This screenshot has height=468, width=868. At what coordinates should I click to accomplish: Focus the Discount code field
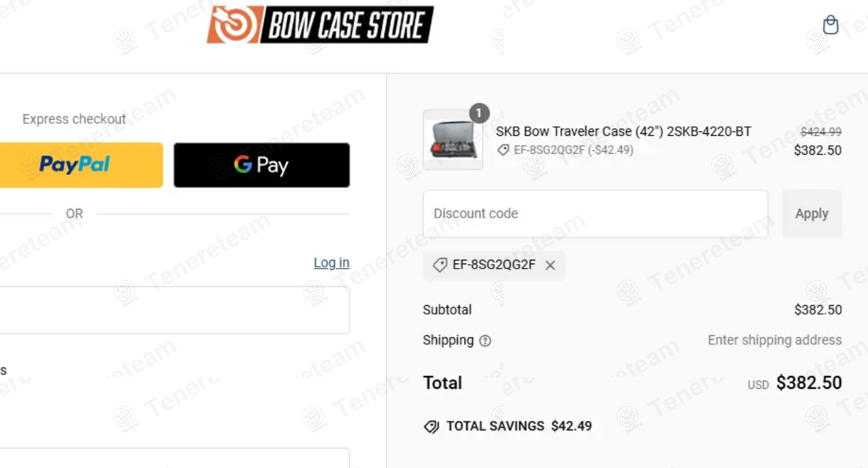[x=595, y=214]
